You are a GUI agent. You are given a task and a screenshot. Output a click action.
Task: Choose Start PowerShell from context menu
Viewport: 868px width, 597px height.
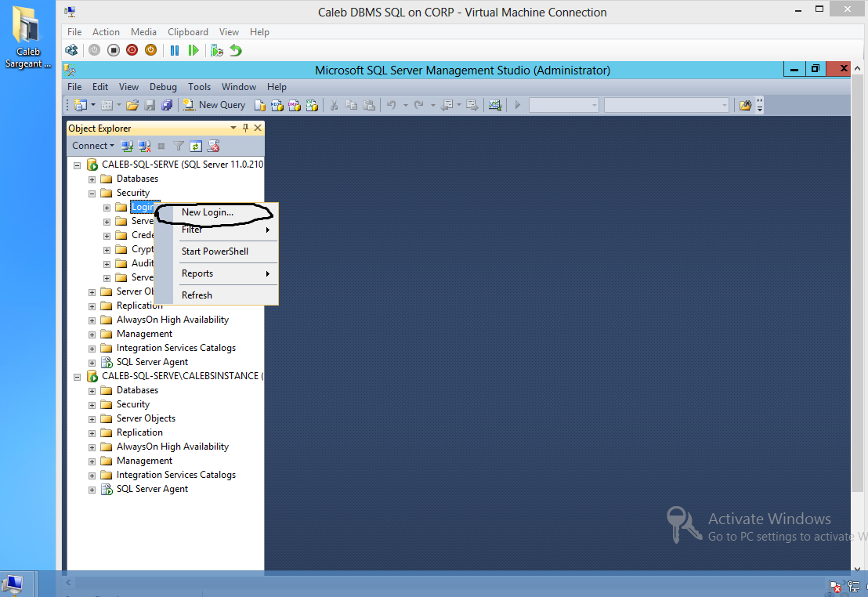(215, 251)
